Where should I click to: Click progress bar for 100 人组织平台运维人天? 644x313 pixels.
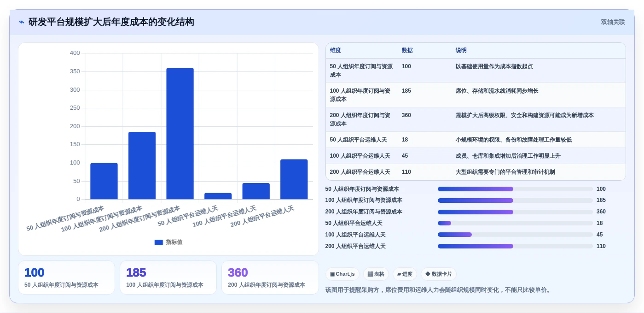coord(515,235)
